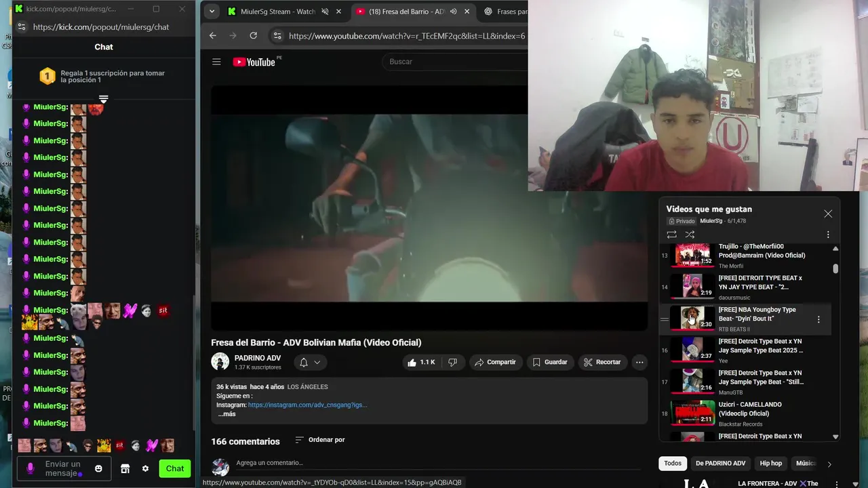Open the PADRINO ADV channel name link

[x=258, y=358]
